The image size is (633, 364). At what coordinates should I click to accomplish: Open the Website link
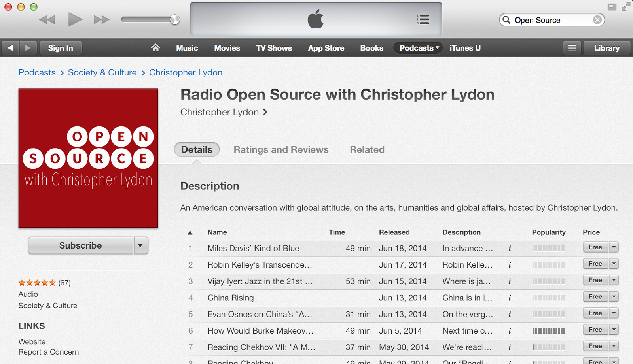pyautogui.click(x=32, y=341)
